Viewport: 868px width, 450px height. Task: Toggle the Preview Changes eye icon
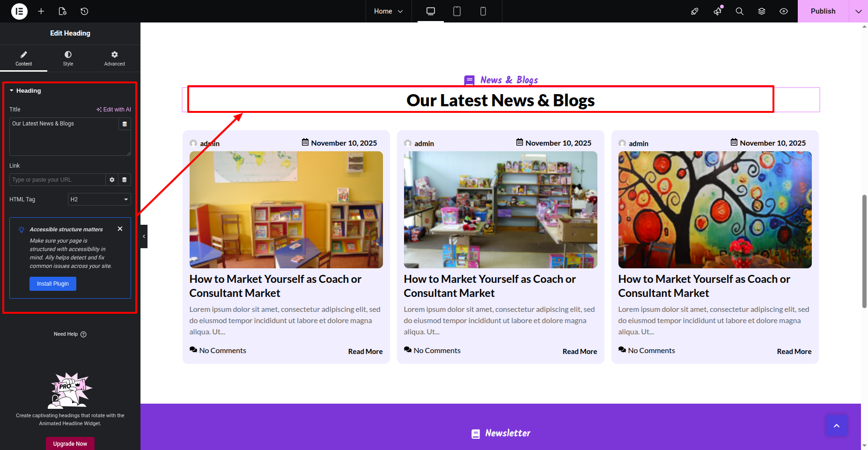pyautogui.click(x=784, y=11)
